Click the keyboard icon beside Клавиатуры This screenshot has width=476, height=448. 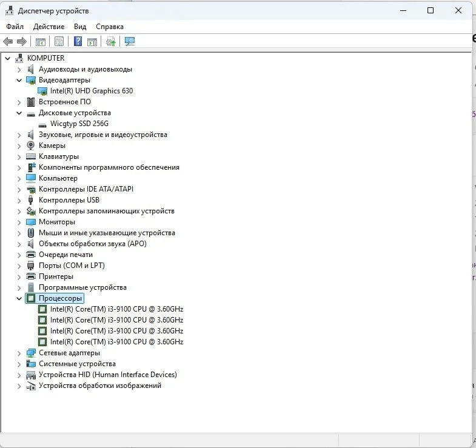31,156
